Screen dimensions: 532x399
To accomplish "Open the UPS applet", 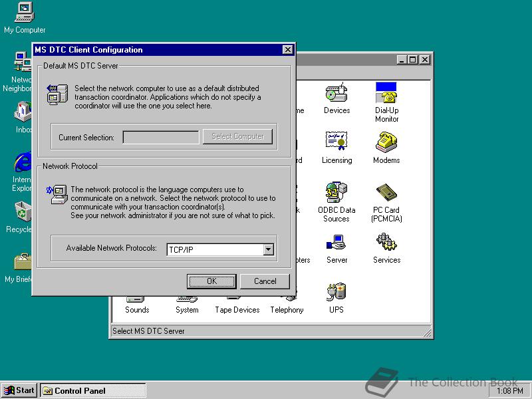I will 336,297.
